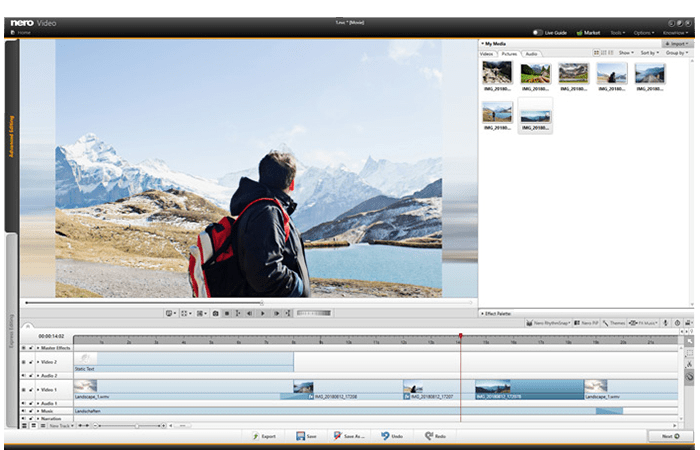This screenshot has height=450, width=700.
Task: Toggle the lock on Video 2 track
Action: (31, 362)
